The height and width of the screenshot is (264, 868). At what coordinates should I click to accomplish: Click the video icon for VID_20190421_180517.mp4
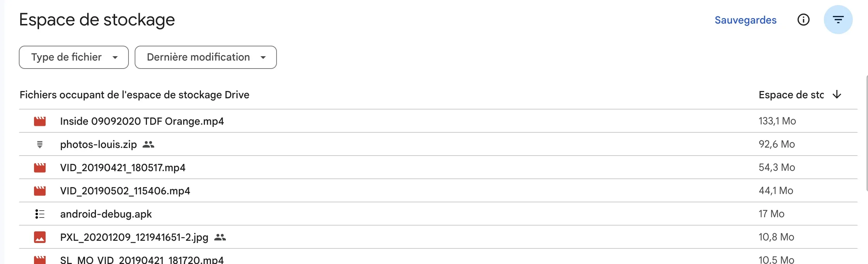coord(40,168)
